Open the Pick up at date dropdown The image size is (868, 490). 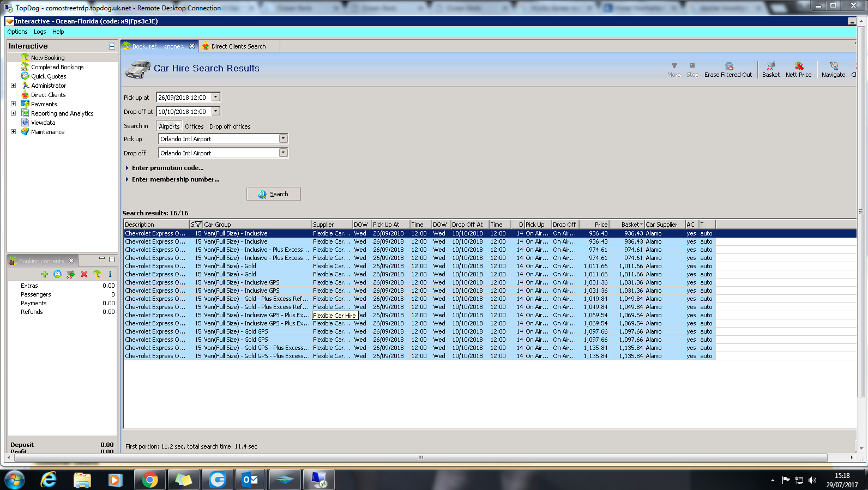[x=216, y=97]
